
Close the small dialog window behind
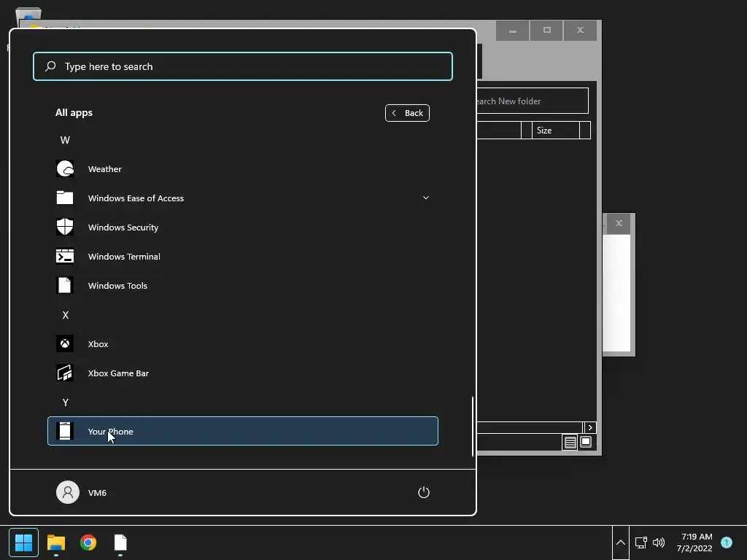click(x=619, y=223)
